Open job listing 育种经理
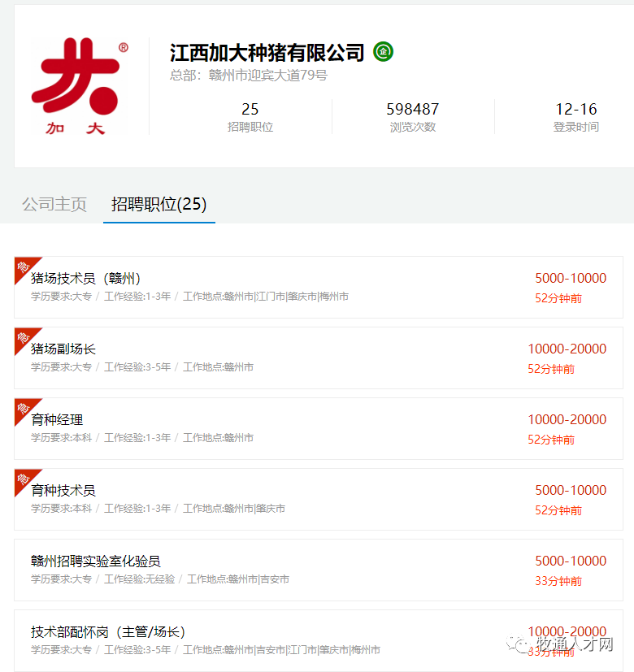This screenshot has width=634, height=672. (57, 419)
